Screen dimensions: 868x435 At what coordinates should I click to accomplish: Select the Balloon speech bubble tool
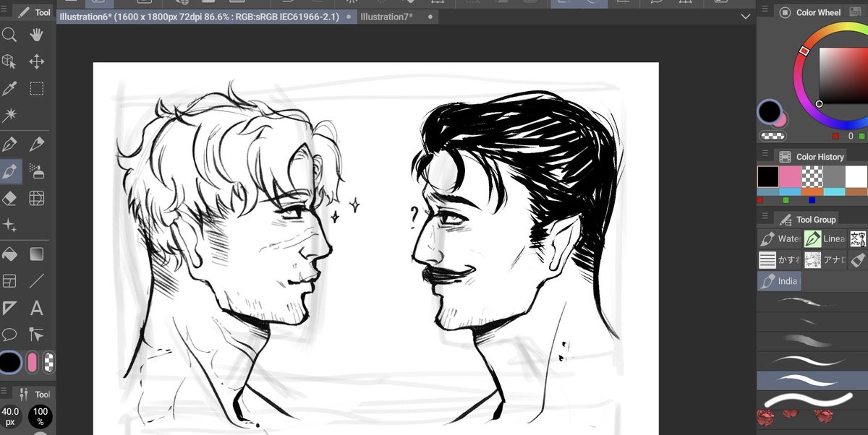tap(9, 335)
